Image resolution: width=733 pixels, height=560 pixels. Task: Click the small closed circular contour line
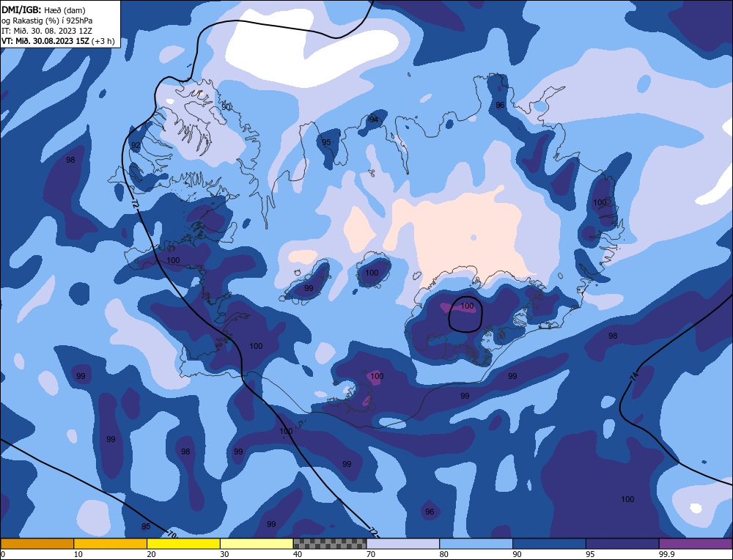pyautogui.click(x=465, y=314)
